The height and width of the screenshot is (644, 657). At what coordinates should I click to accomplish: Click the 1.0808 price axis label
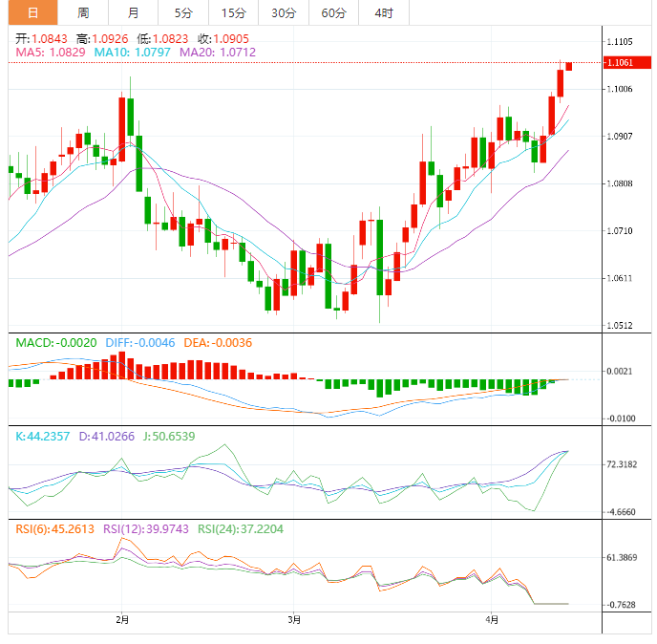point(620,183)
